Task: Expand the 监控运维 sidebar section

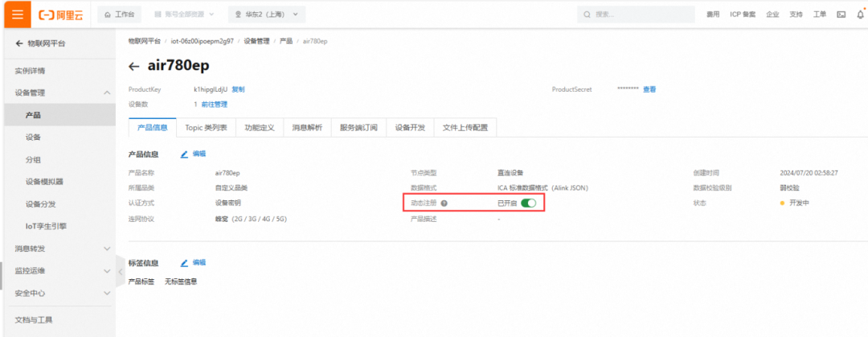Action: (59, 270)
